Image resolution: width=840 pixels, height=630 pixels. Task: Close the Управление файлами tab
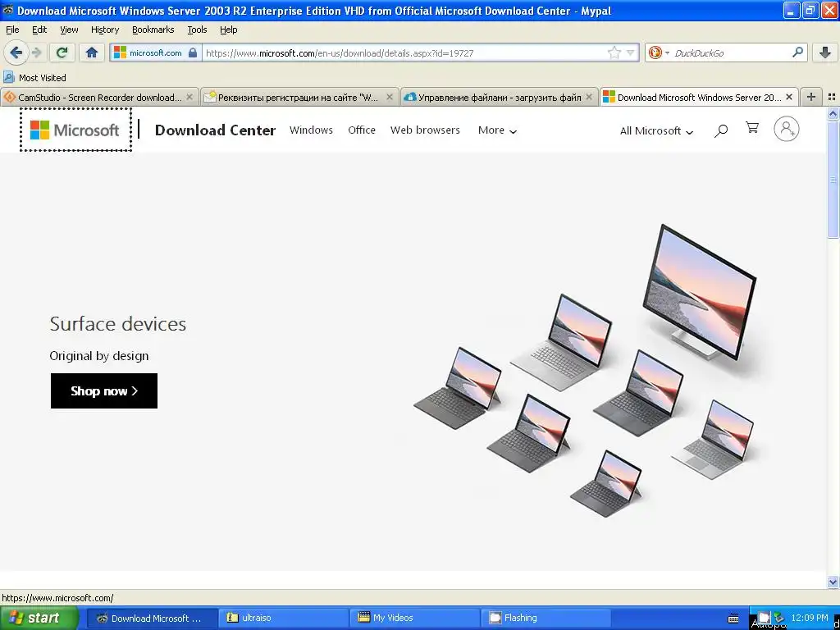coord(589,97)
